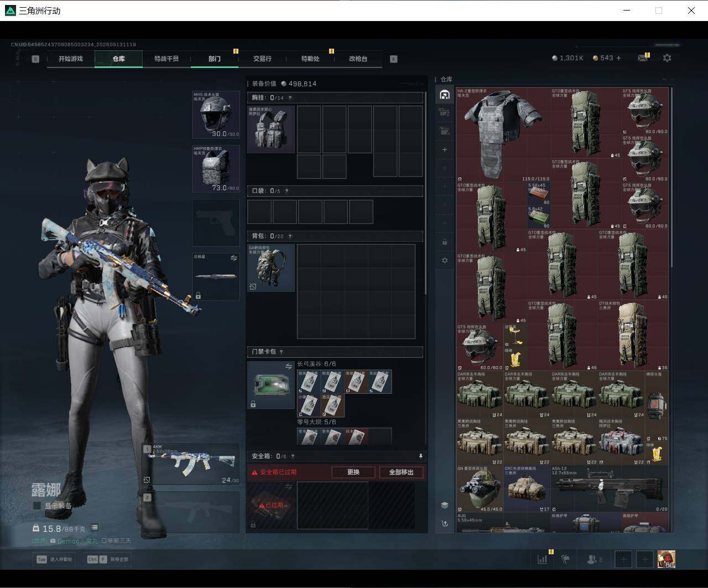Select the GA野战背包 backpack item
This screenshot has height=588, width=708.
(271, 268)
